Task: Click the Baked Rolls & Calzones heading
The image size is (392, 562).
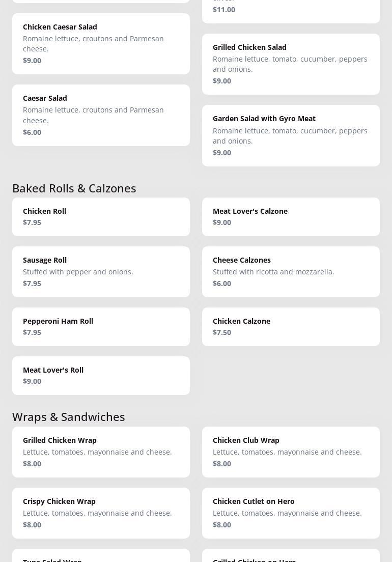Action: click(x=74, y=188)
